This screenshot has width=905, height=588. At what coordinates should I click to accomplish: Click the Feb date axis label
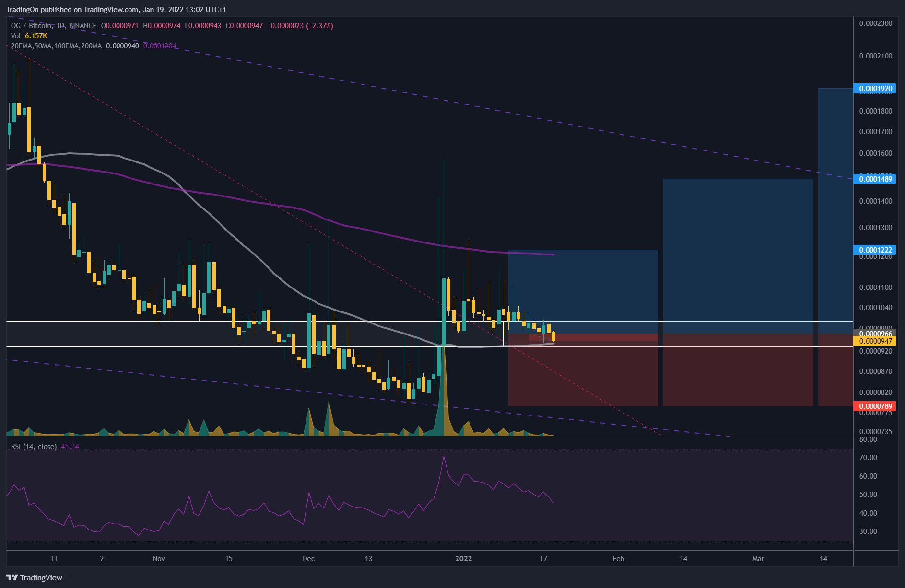619,559
